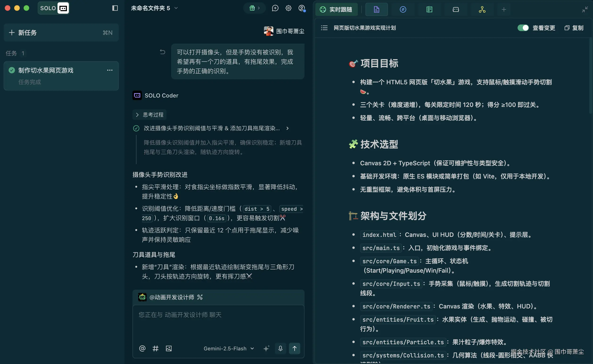Open the Gemini-2.5-Flash model selector

click(x=228, y=348)
